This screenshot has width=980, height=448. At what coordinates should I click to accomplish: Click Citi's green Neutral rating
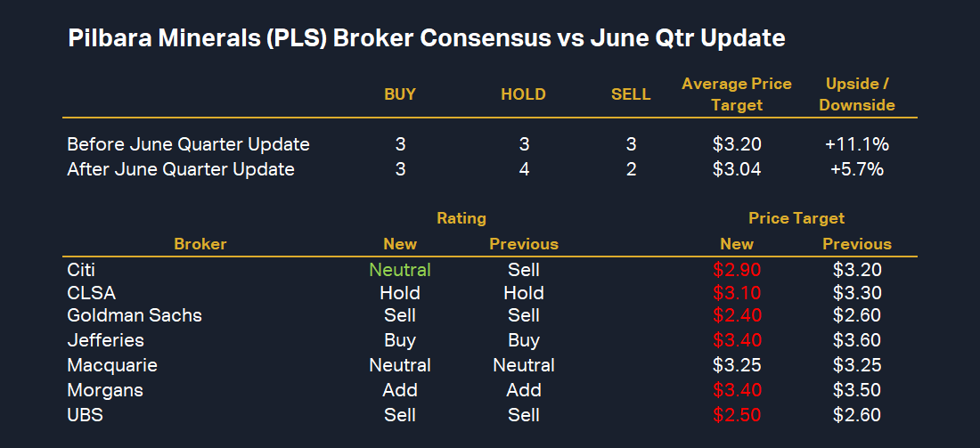click(x=400, y=269)
